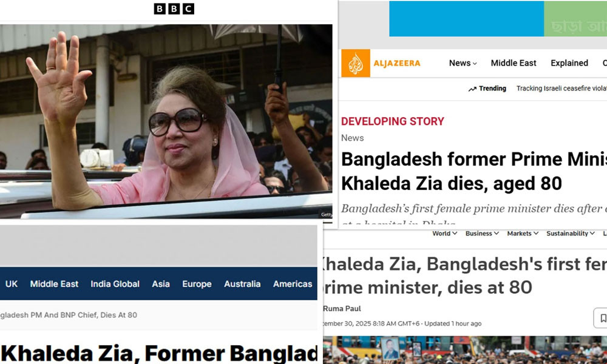
Task: Click the bookmark icon beside the article
Action: 602,318
